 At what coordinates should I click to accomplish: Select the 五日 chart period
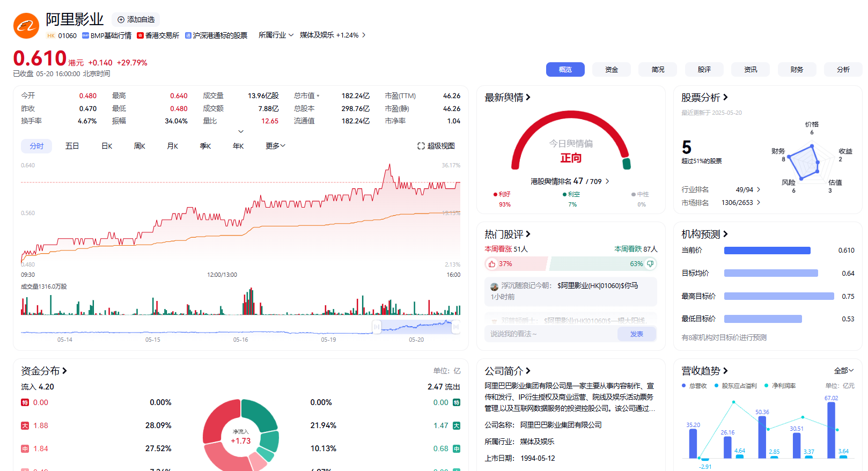click(x=72, y=146)
